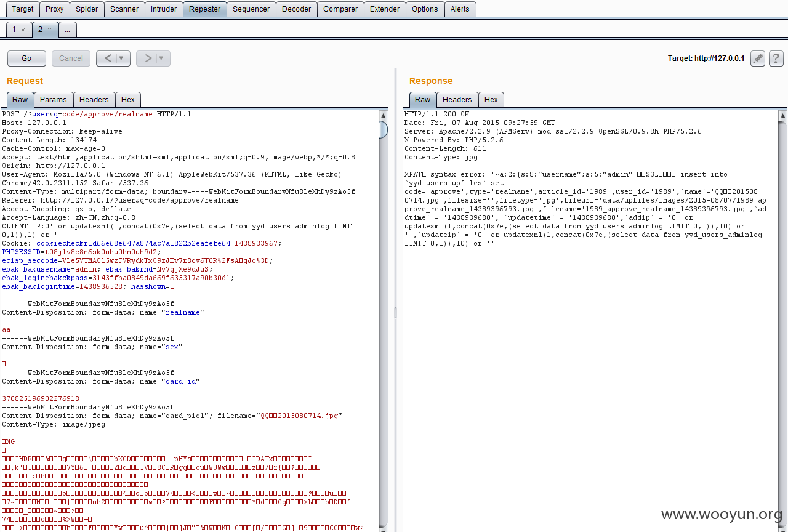The width and height of the screenshot is (788, 532).
Task: Go back to previous request
Action: (107, 58)
